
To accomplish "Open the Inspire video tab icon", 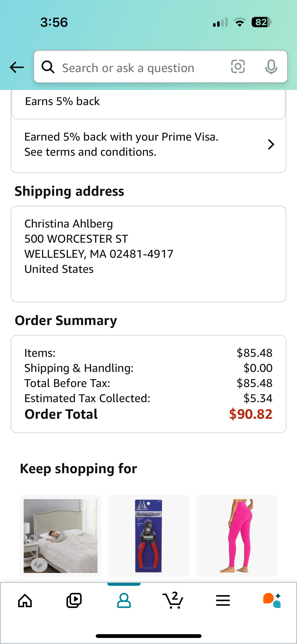I will click(74, 601).
